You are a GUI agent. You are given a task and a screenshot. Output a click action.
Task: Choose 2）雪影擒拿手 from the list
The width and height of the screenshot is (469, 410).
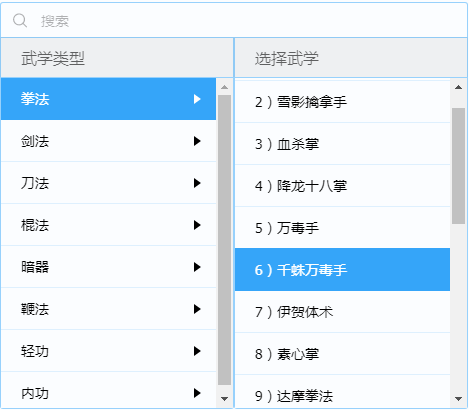342,102
